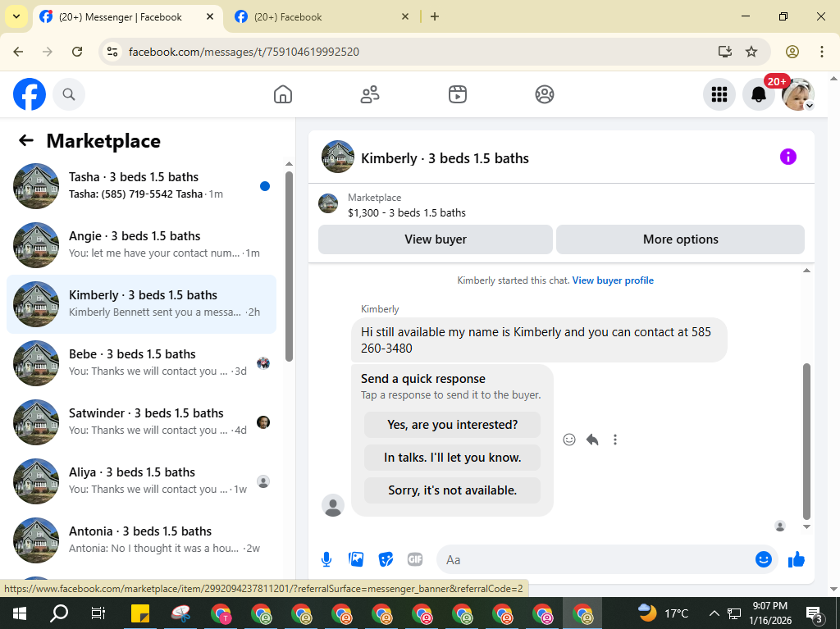The height and width of the screenshot is (629, 840).
Task: Send quick response 'Sorry, it's not available.'
Action: [452, 490]
